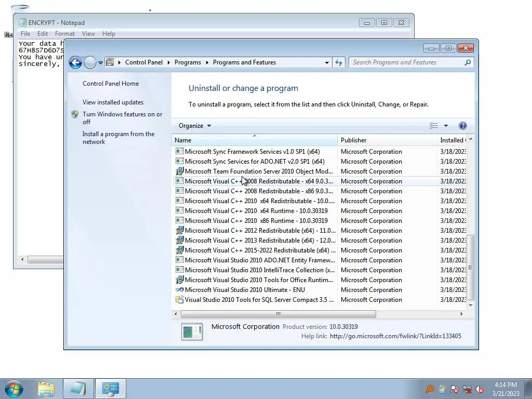532x399 pixels.
Task: Open the Organize dropdown menu
Action: [x=195, y=126]
